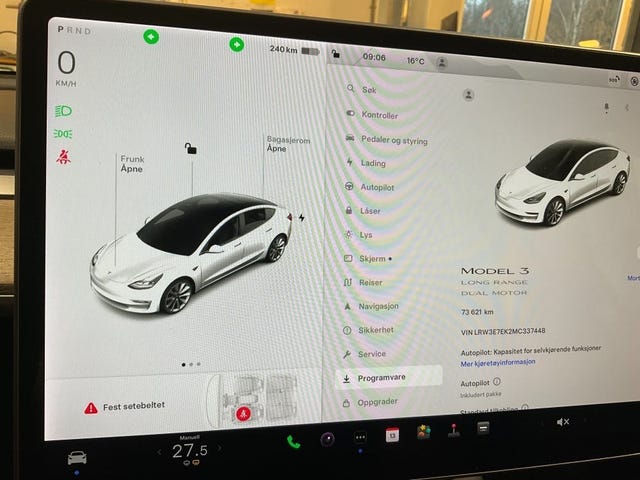Open the gray card app icon

click(483, 428)
